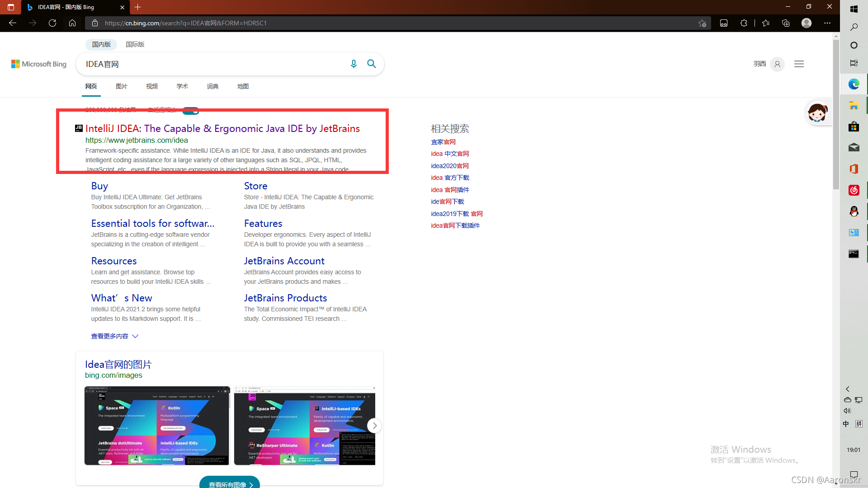
Task: Open Microsoft Edge from taskbar
Action: pyautogui.click(x=854, y=84)
